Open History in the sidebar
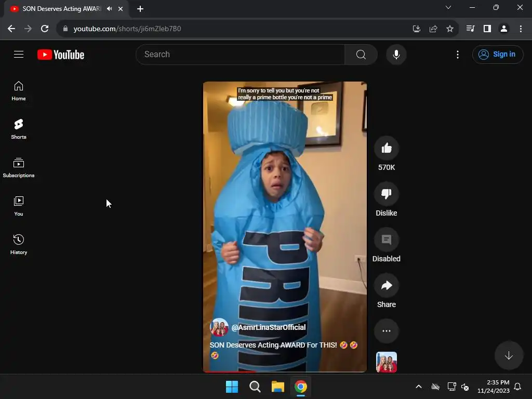 pyautogui.click(x=19, y=244)
